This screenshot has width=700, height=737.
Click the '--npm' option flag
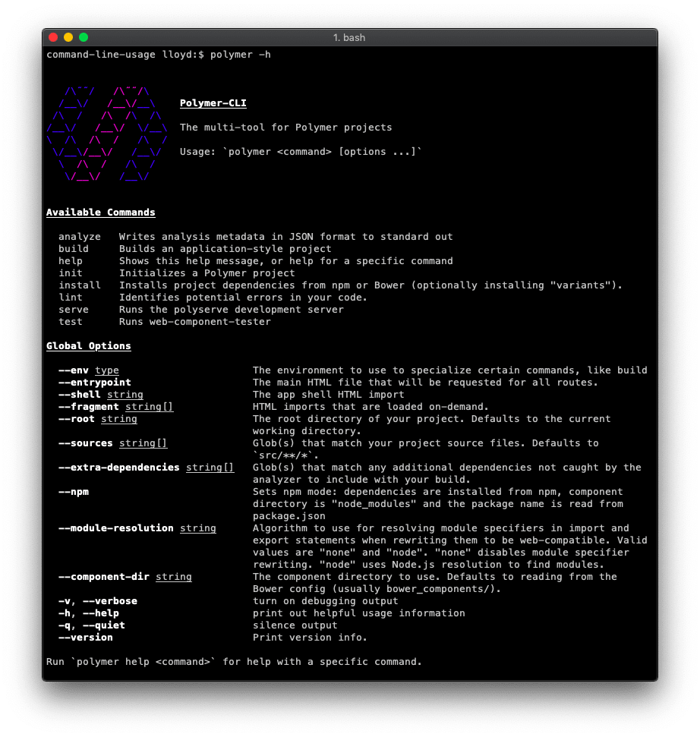pos(74,492)
